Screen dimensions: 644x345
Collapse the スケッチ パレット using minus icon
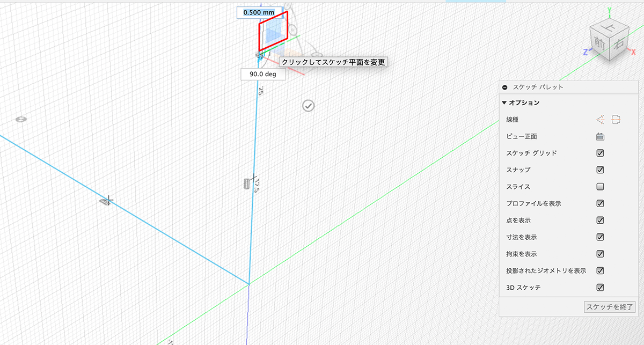[x=505, y=87]
